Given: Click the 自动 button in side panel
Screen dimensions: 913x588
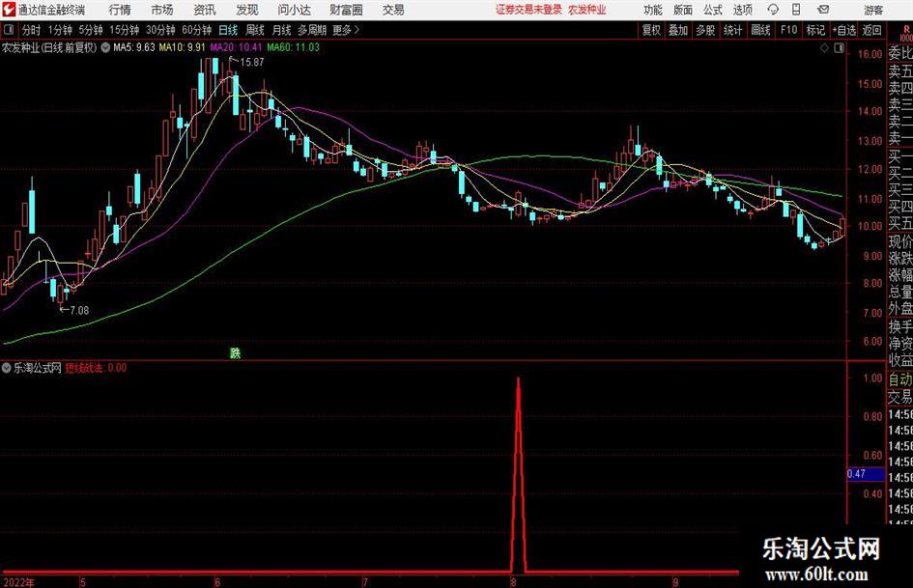Looking at the screenshot, I should click(x=900, y=379).
